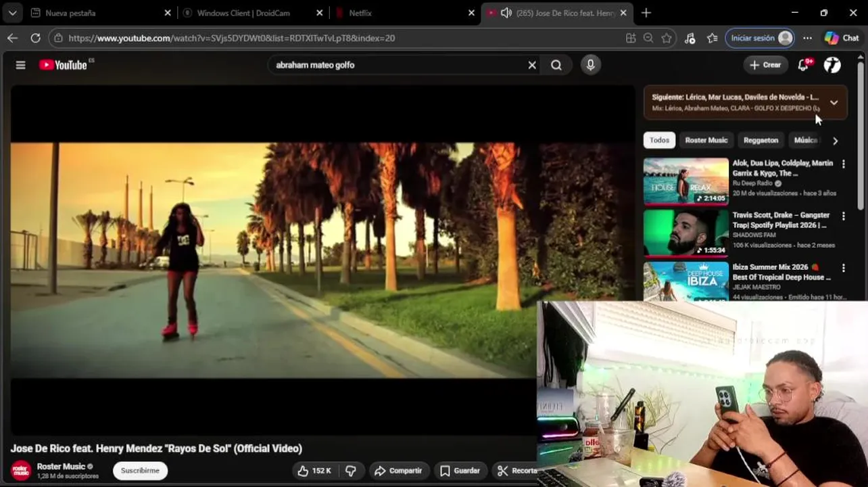Viewport: 868px width, 487px height.
Task: Open Travis Scott, Drake Gangster Trap thumbnail
Action: pyautogui.click(x=686, y=233)
